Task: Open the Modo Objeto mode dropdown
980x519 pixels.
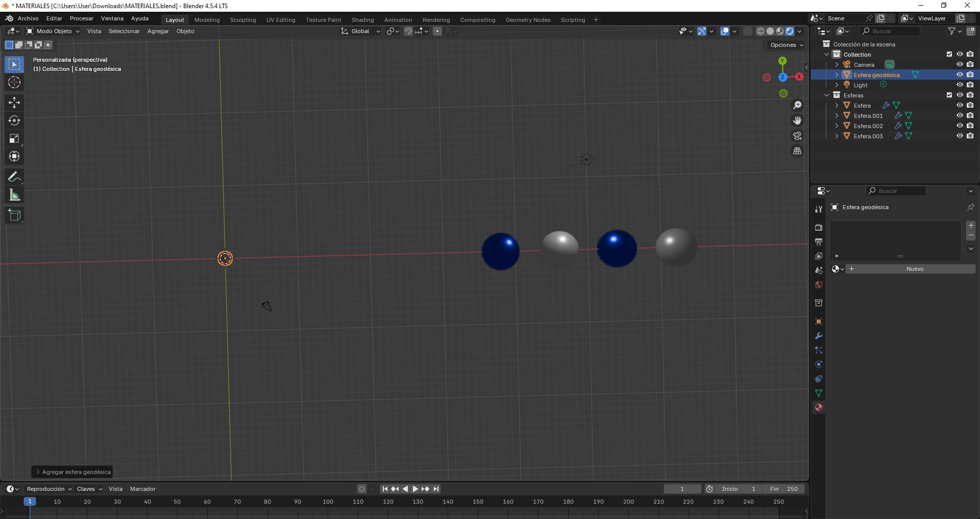Action: pos(53,31)
